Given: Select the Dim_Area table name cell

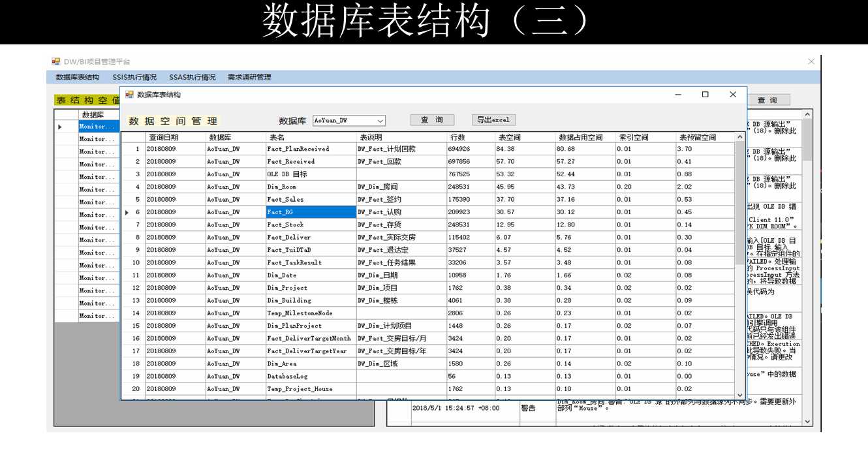Looking at the screenshot, I should (311, 364).
